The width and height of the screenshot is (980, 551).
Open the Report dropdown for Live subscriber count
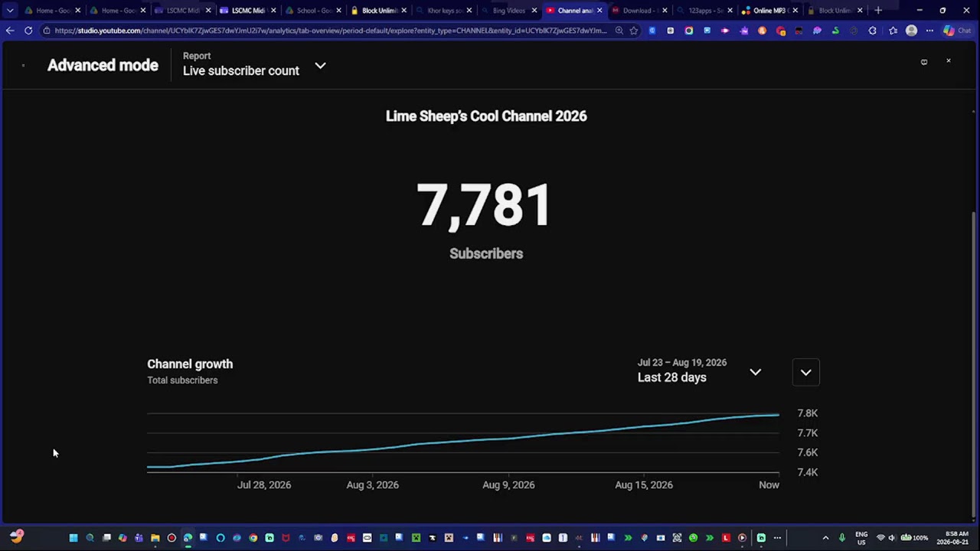[254, 65]
